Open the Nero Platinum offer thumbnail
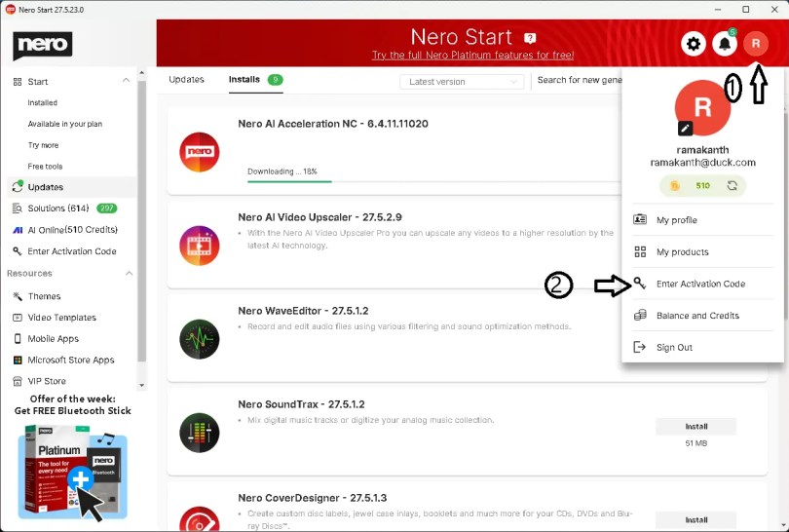 click(x=72, y=473)
